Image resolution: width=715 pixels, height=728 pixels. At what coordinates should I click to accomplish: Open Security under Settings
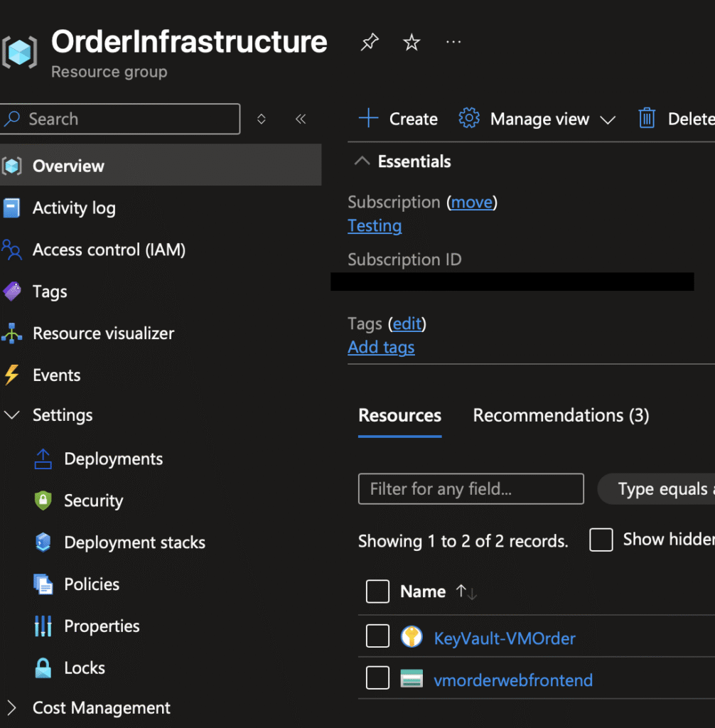click(93, 500)
